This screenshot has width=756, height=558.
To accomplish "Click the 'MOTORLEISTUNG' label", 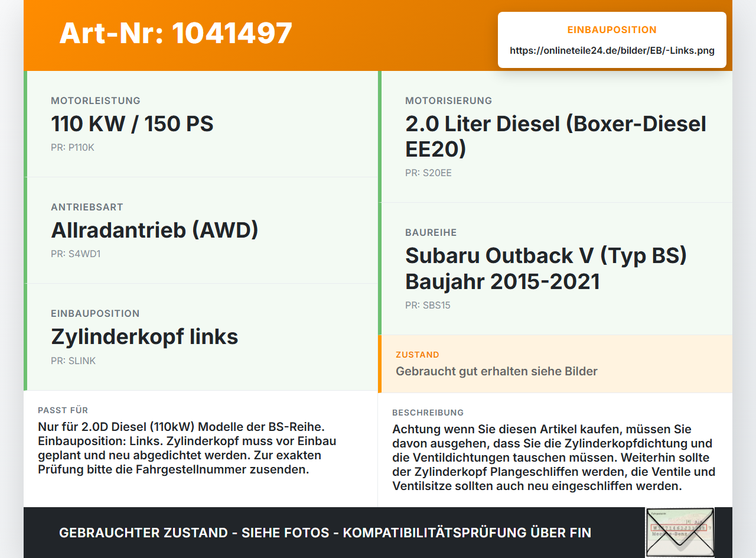I will click(96, 101).
